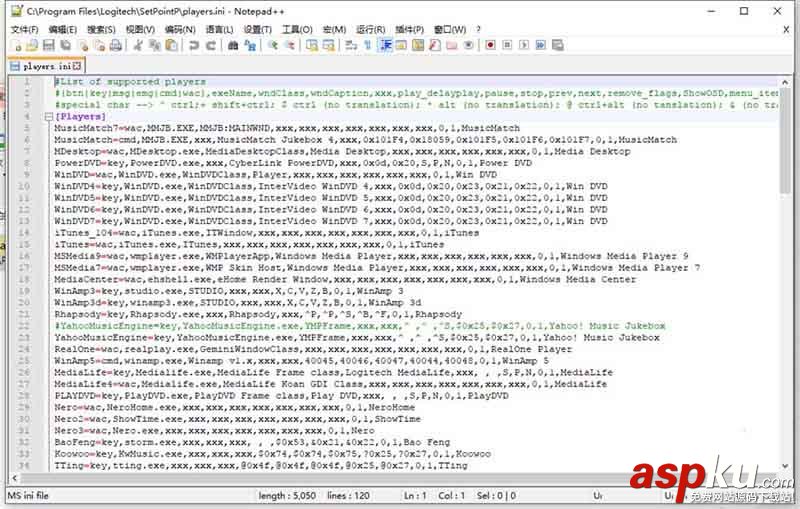Image resolution: width=800 pixels, height=509 pixels.
Task: Toggle synchronized vertical scrolling icon
Action: click(312, 45)
